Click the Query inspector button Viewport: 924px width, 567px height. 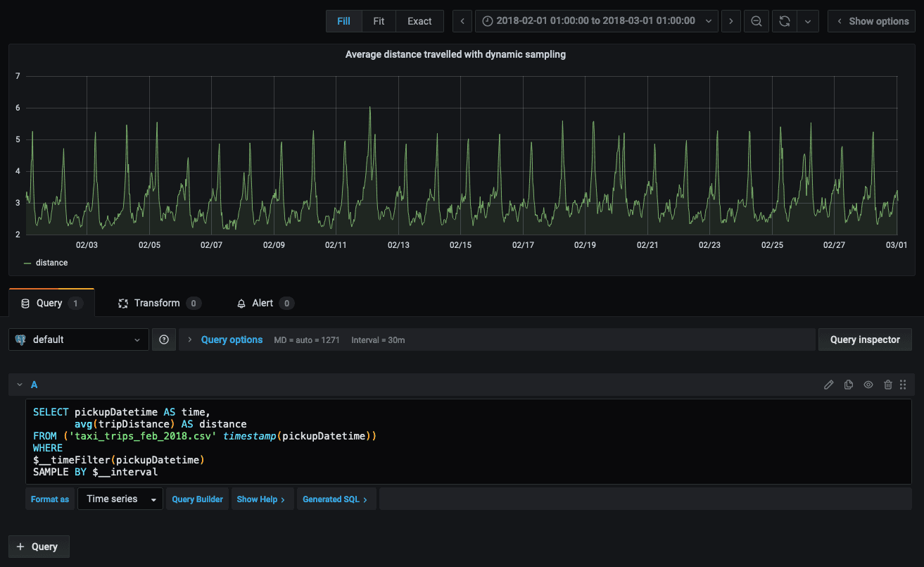click(864, 339)
